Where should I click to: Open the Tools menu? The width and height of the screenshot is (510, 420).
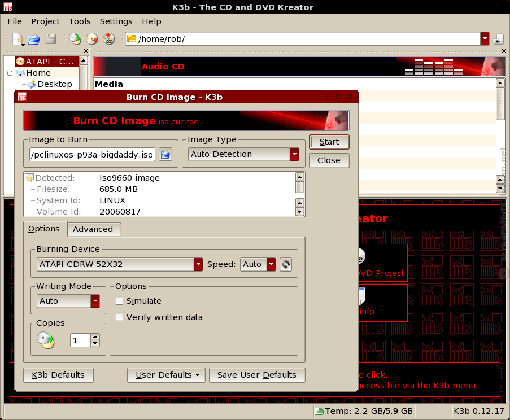(80, 22)
